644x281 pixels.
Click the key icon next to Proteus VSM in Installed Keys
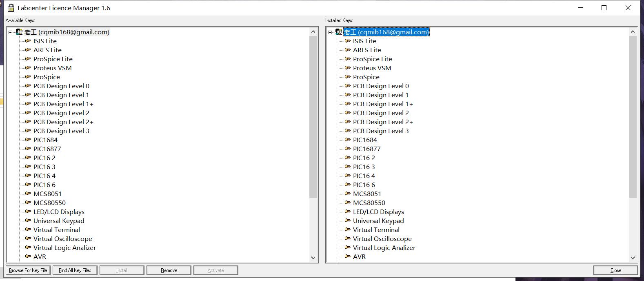[348, 68]
